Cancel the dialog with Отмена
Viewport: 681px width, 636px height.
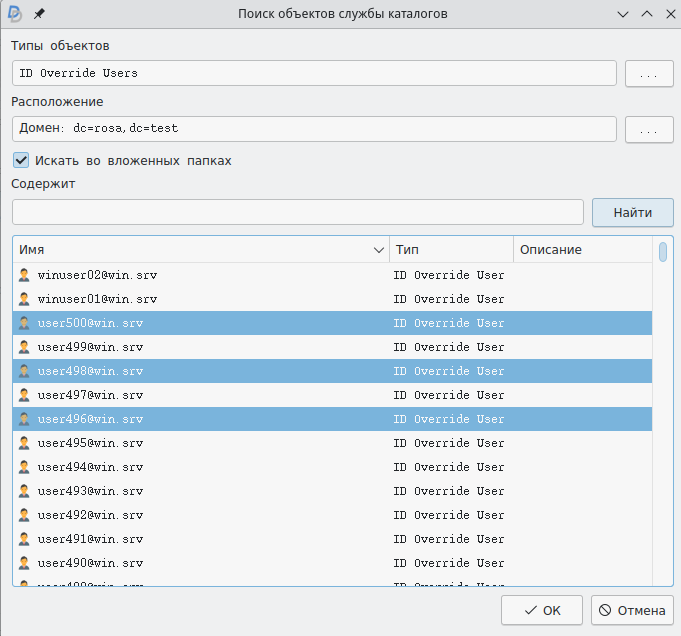tap(632, 610)
